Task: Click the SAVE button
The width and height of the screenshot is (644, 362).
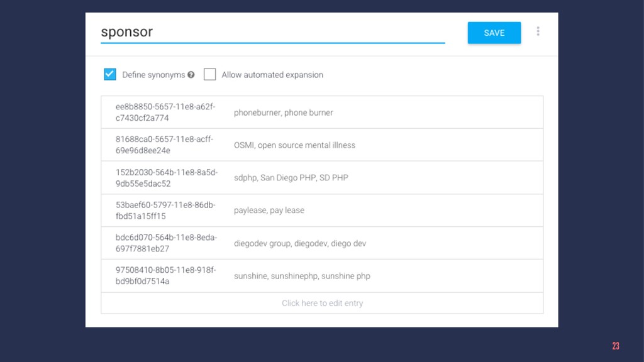Action: coord(494,33)
